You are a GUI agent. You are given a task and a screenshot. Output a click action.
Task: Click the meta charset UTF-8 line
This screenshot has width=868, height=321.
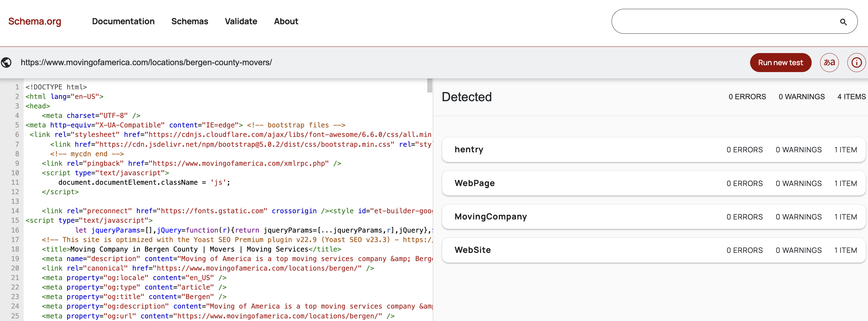(91, 116)
